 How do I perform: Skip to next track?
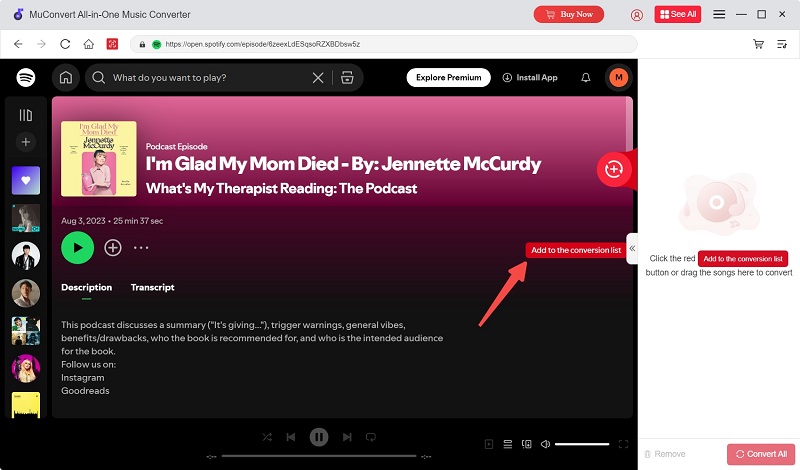pyautogui.click(x=347, y=437)
